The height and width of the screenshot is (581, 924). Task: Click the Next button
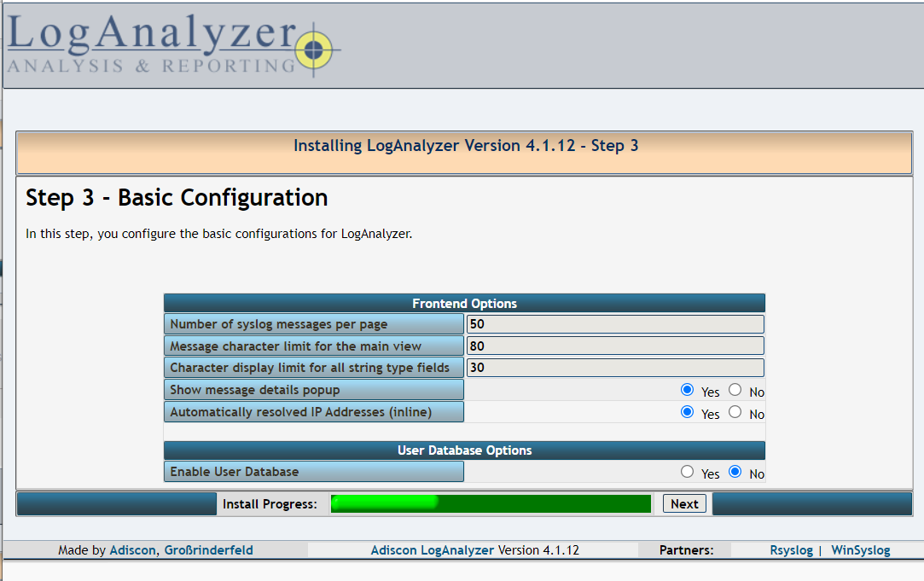tap(684, 504)
